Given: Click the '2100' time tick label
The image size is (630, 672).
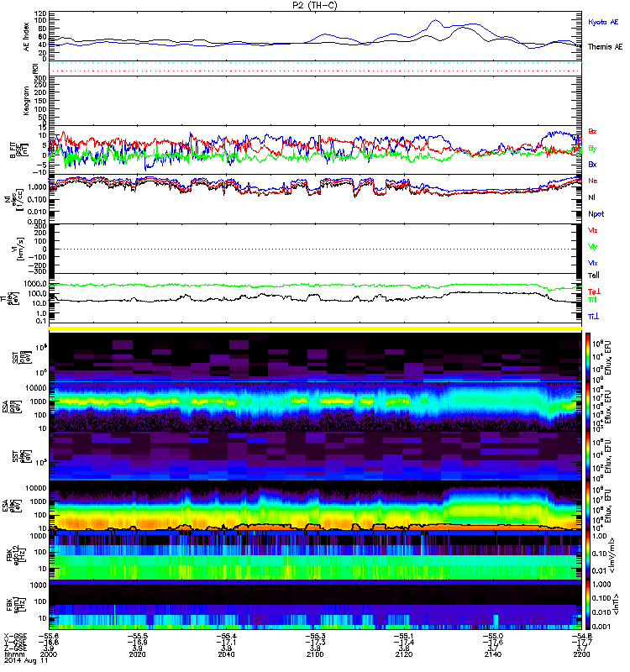Looking at the screenshot, I should (315, 654).
